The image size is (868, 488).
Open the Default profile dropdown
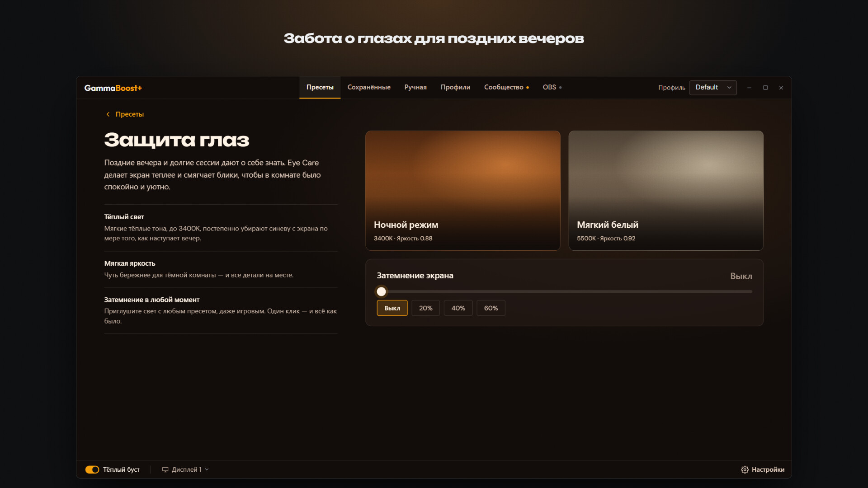(x=713, y=88)
